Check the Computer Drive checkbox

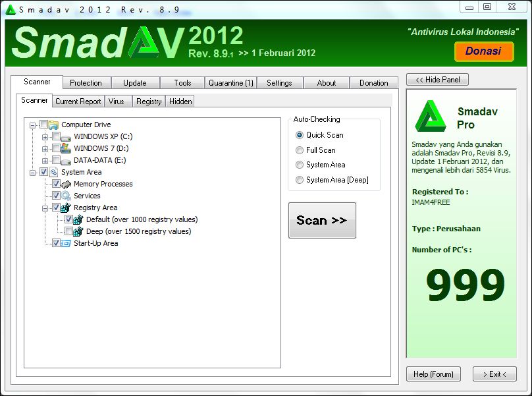pos(43,125)
